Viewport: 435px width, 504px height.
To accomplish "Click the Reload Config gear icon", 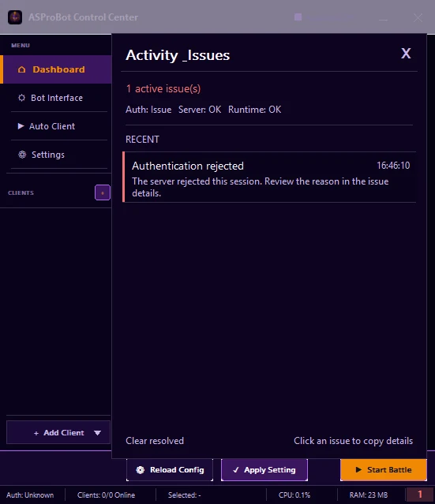I will [141, 470].
